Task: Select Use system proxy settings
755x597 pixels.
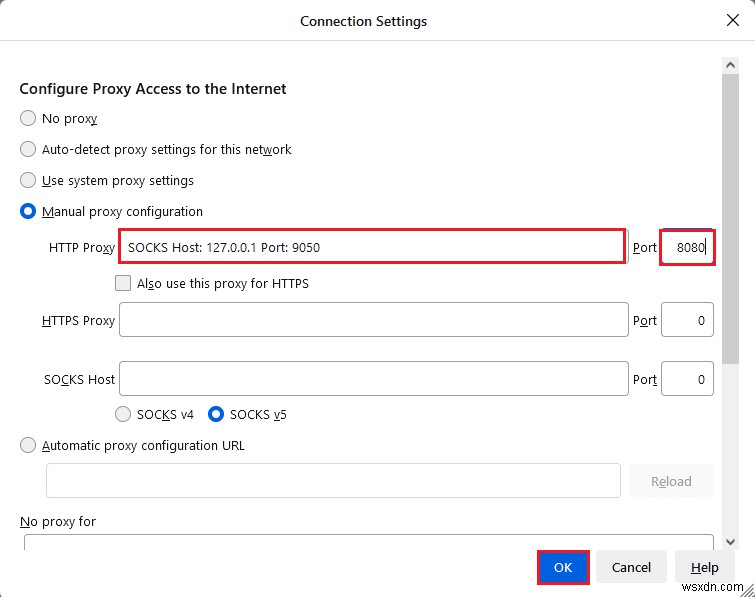Action: (x=28, y=180)
